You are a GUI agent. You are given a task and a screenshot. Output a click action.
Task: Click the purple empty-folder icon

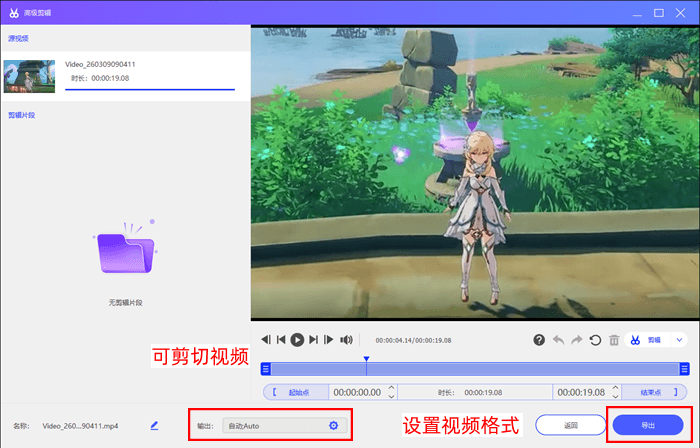125,248
